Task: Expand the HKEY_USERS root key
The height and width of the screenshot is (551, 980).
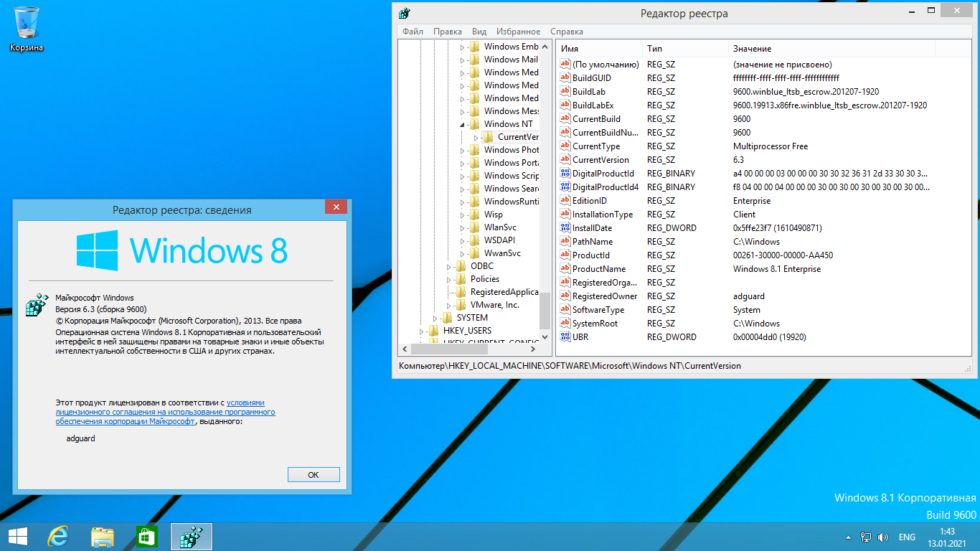Action: (422, 331)
